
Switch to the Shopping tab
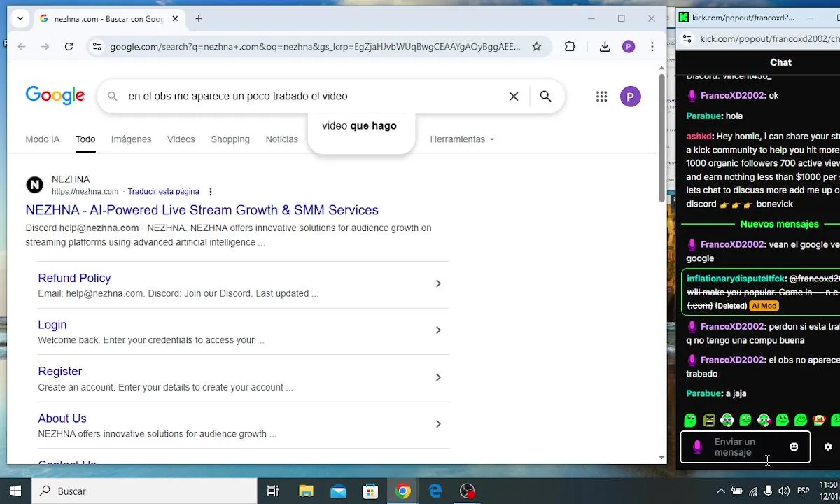pyautogui.click(x=230, y=139)
